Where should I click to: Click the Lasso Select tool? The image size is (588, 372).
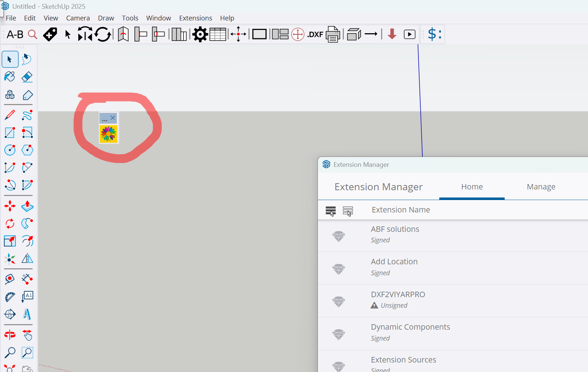pos(27,60)
